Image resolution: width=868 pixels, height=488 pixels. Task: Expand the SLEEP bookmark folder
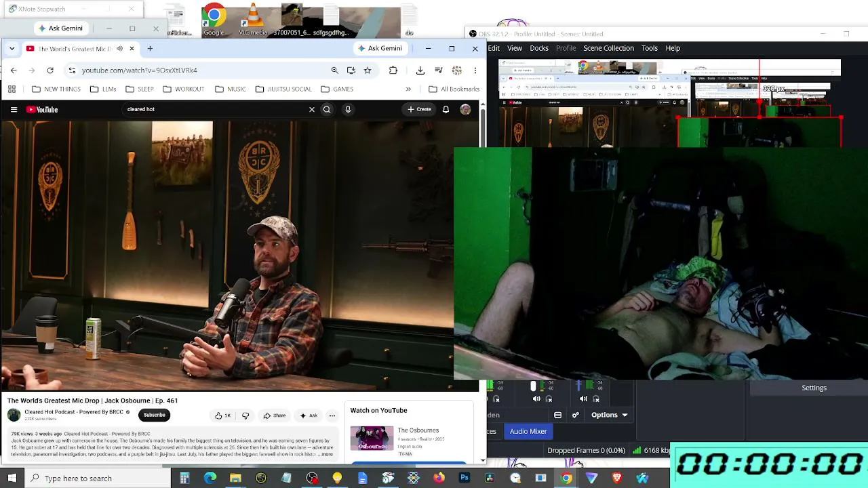click(139, 89)
